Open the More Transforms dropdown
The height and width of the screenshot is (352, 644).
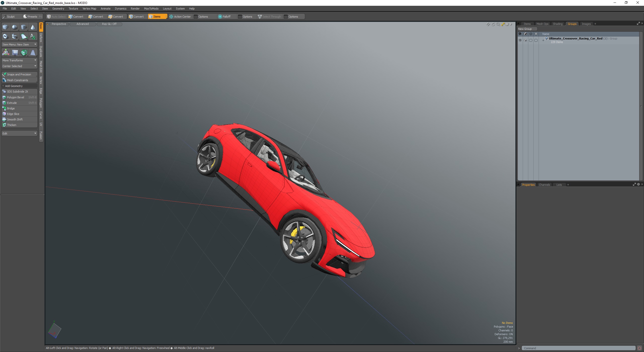click(19, 60)
